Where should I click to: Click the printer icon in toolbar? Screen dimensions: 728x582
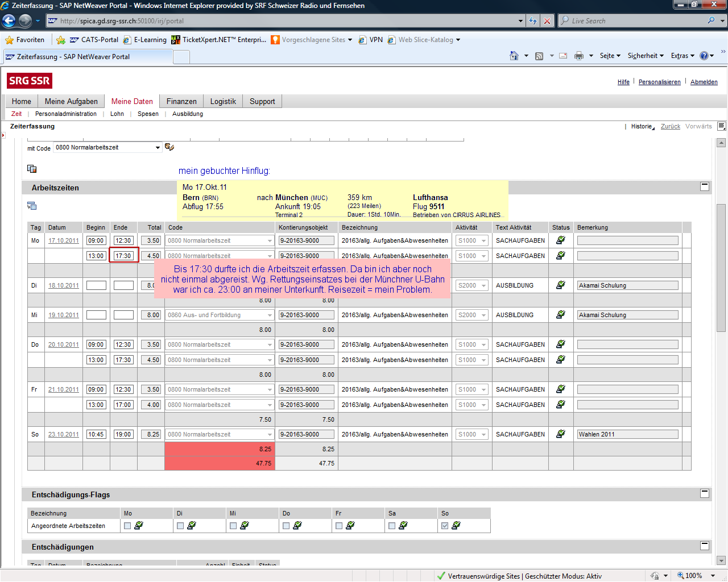point(579,56)
